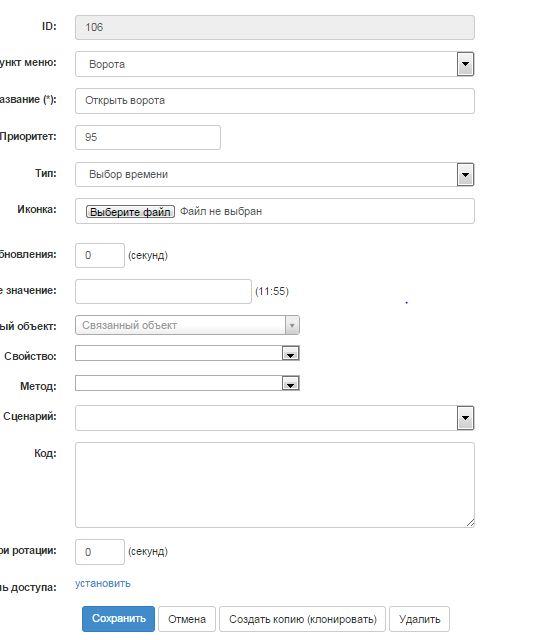Save the form with Сохранить button
Image resolution: width=551 pixels, height=640 pixels.
[118, 619]
